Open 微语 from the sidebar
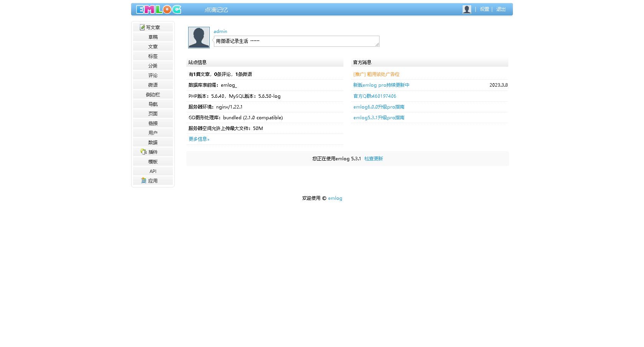644x347 pixels. pyautogui.click(x=153, y=85)
